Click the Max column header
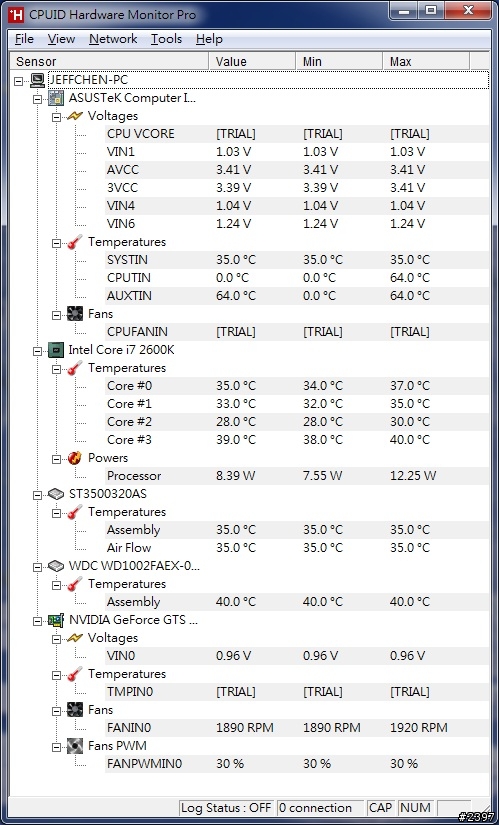 426,62
